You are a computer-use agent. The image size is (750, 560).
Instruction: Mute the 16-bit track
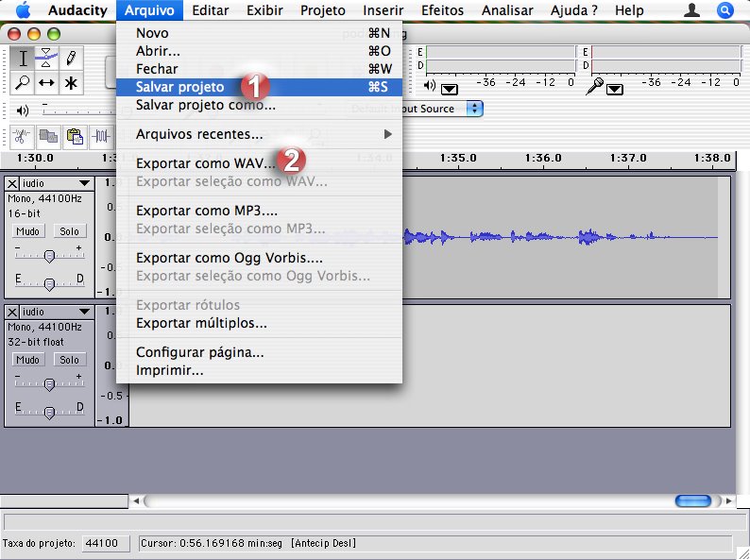(27, 231)
